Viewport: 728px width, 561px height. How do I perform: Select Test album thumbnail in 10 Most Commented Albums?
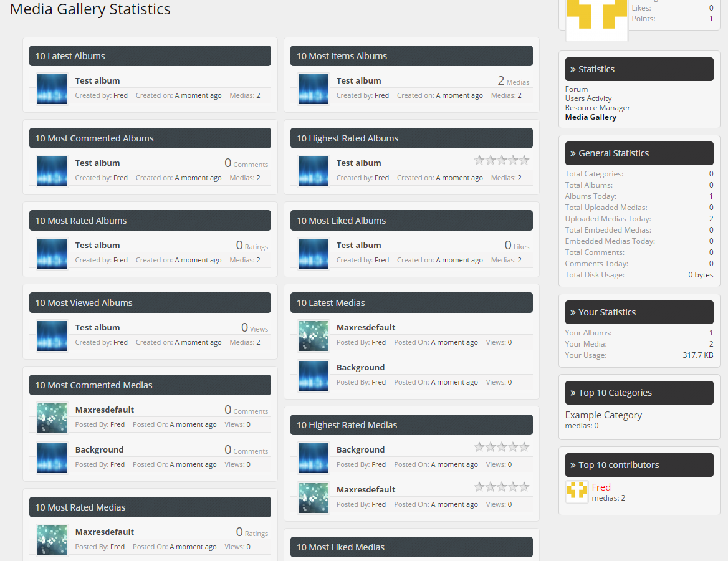[x=52, y=171]
